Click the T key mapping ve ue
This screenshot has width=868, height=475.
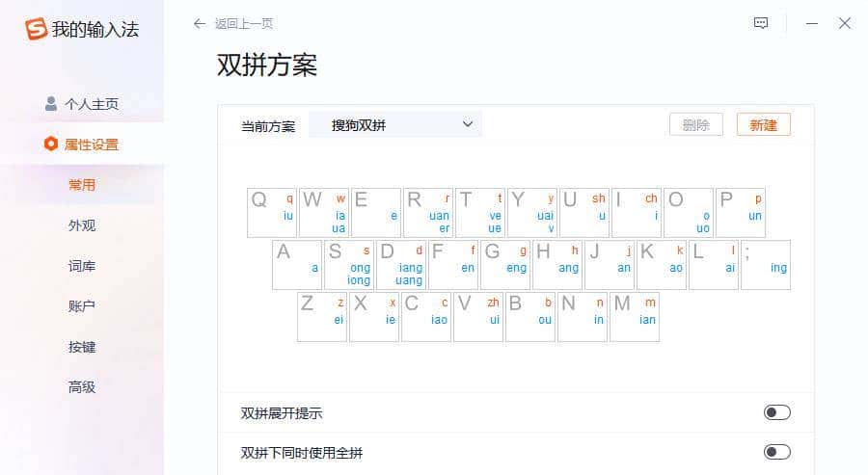[480, 213]
